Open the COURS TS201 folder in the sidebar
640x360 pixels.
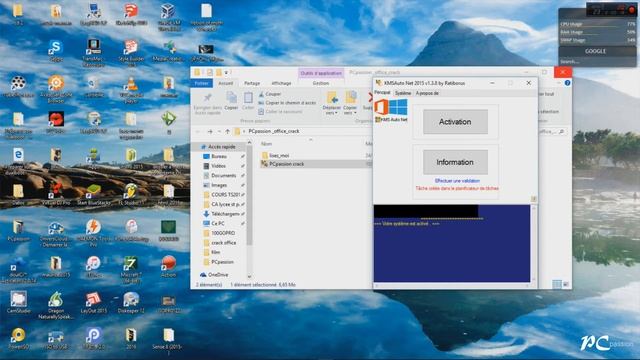pyautogui.click(x=226, y=195)
